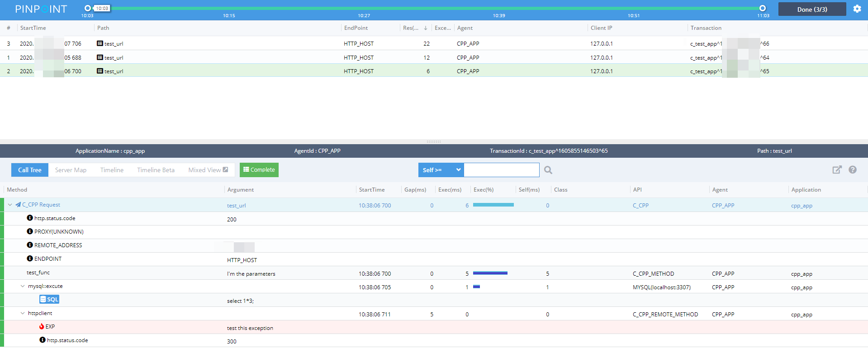This screenshot has width=868, height=348.
Task: Click the 10:03 timeline tooltip label
Action: 102,8
